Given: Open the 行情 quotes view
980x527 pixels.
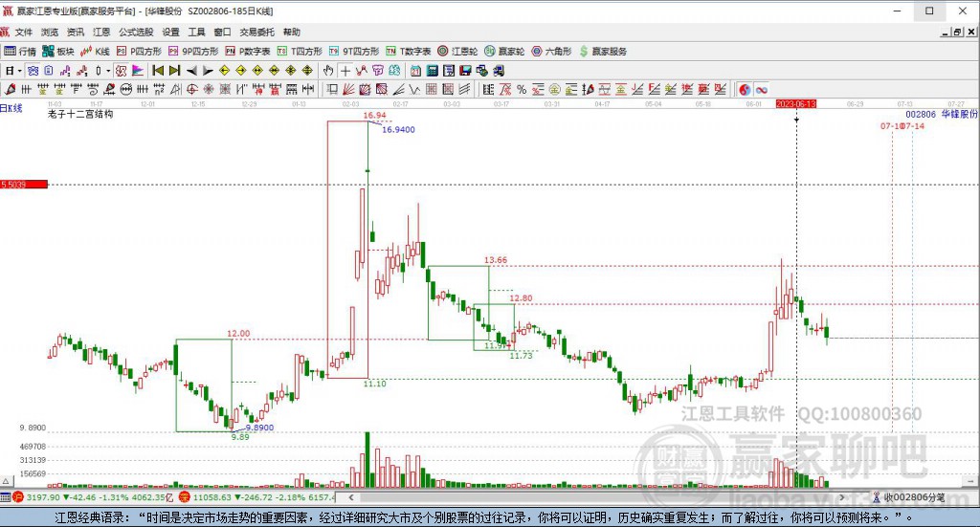Looking at the screenshot, I should coord(20,52).
